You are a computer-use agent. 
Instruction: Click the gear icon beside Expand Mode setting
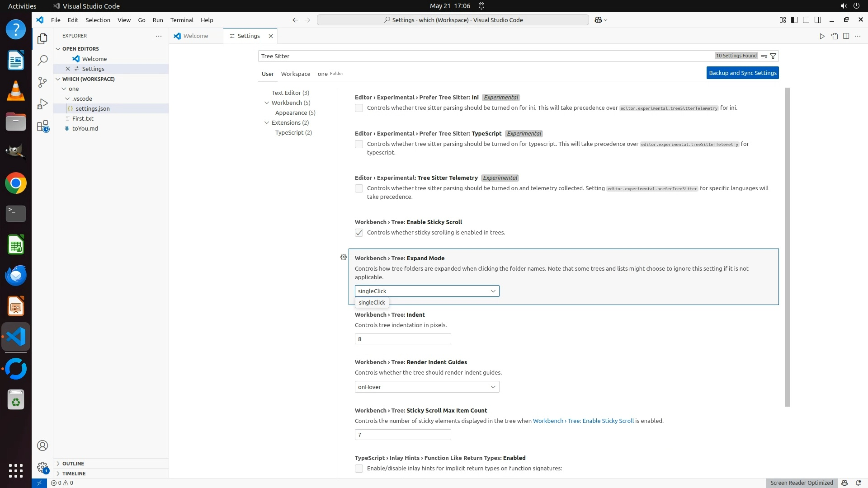coord(344,257)
